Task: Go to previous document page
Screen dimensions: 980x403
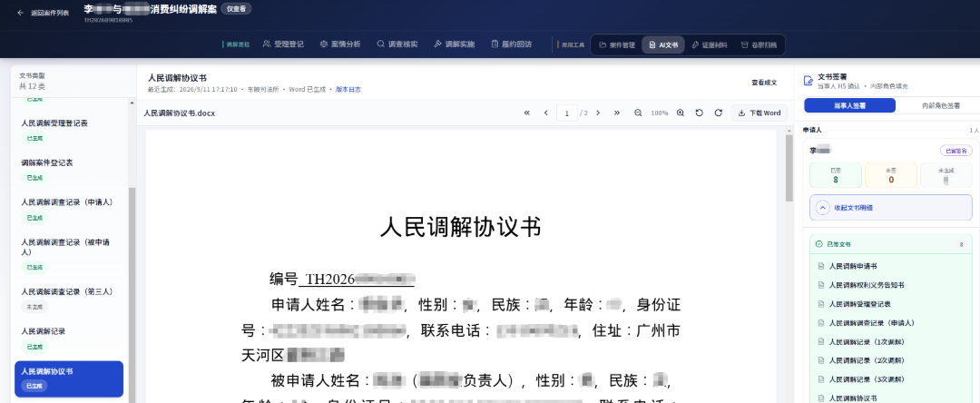Action: pos(545,113)
